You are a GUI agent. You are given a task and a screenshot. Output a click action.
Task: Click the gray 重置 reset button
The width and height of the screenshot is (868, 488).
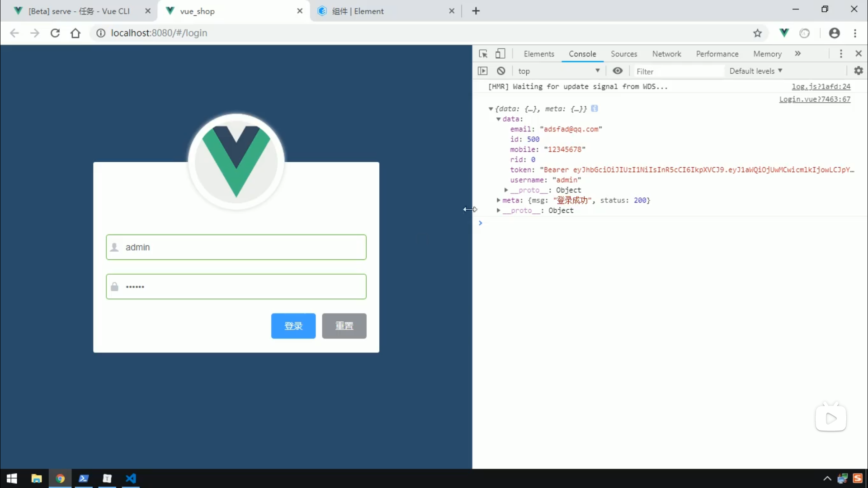[x=344, y=326]
